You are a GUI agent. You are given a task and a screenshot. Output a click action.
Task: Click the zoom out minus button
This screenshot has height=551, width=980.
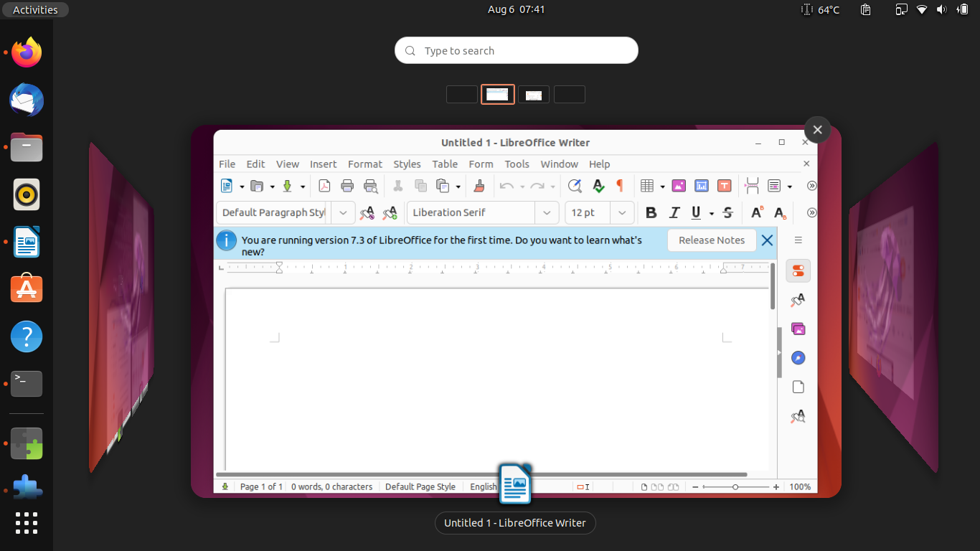click(694, 486)
